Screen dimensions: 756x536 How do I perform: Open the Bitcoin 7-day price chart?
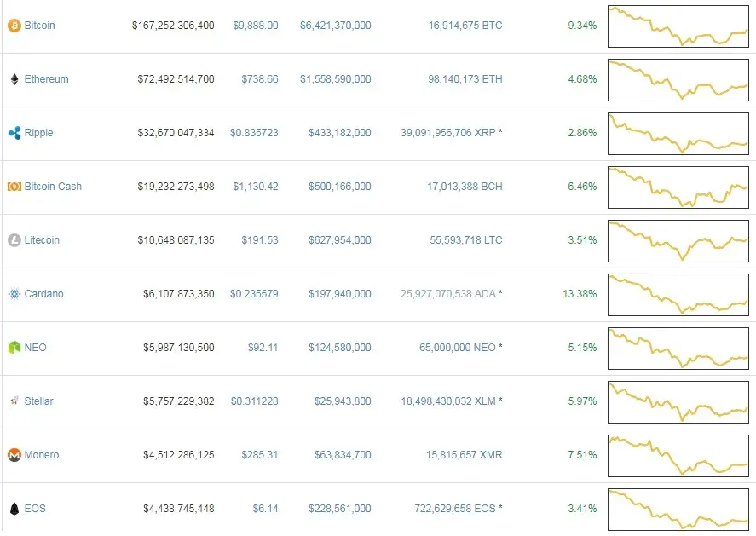(x=678, y=26)
